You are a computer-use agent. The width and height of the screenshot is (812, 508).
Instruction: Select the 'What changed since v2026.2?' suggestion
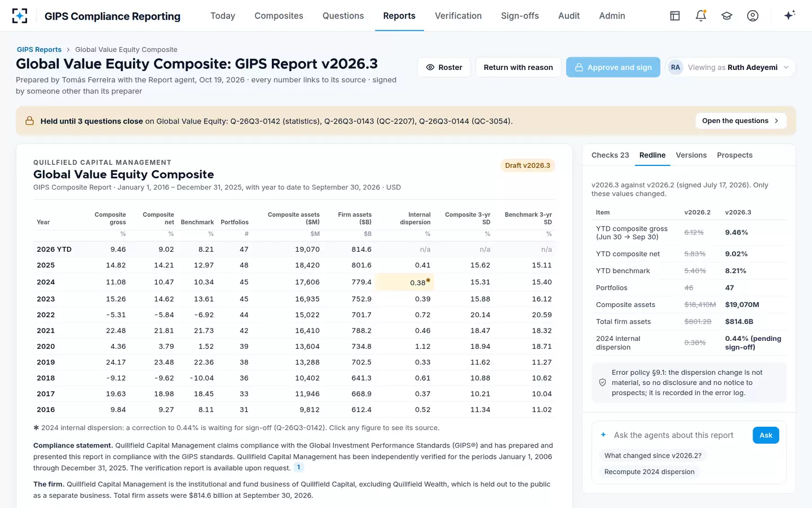[653, 456]
